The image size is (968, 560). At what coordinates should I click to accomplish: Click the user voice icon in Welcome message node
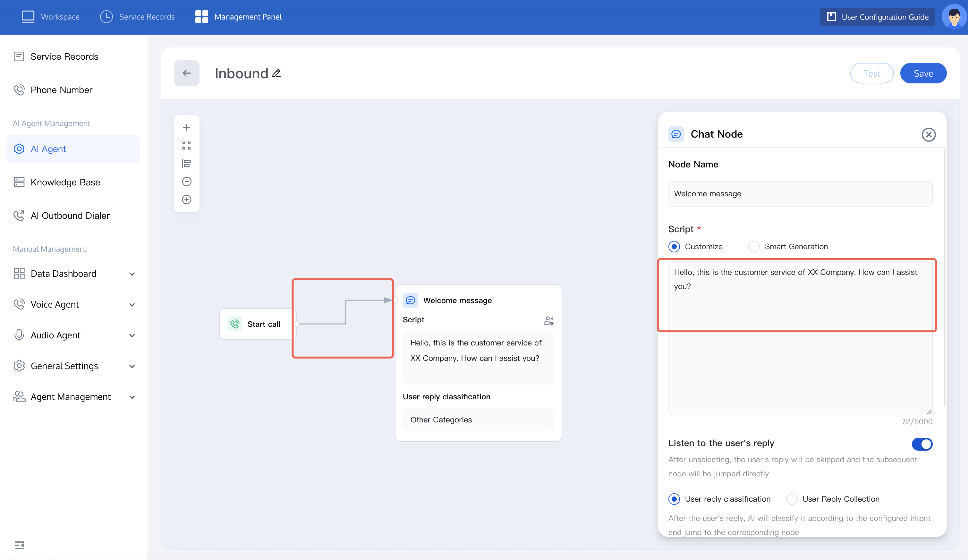pos(548,320)
